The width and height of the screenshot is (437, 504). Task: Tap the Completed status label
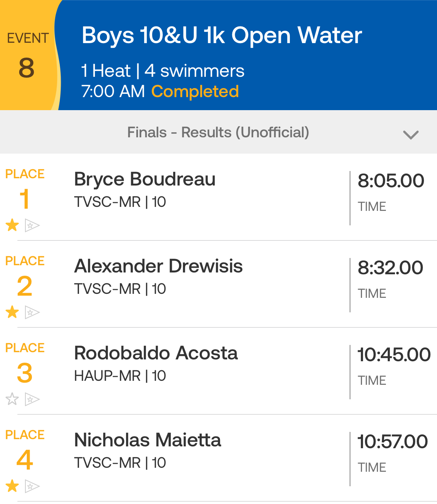pos(195,91)
